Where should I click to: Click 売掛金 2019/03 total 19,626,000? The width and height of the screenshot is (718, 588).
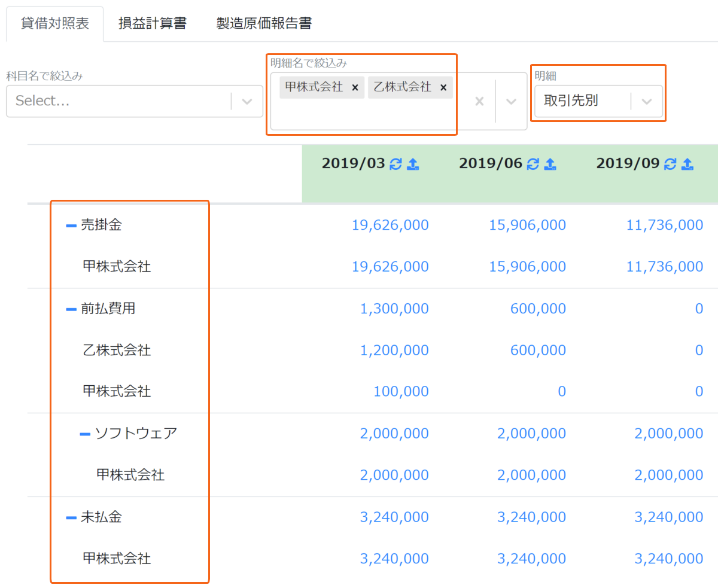[391, 225]
